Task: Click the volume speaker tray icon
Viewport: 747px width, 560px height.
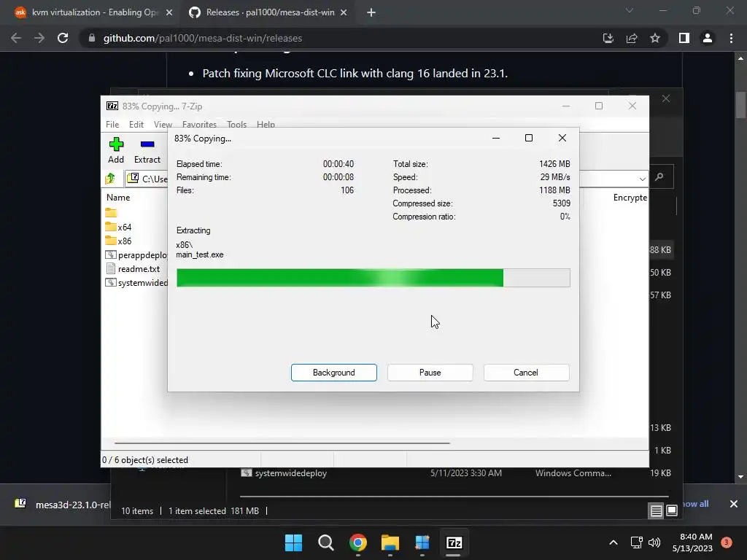Action: click(654, 542)
